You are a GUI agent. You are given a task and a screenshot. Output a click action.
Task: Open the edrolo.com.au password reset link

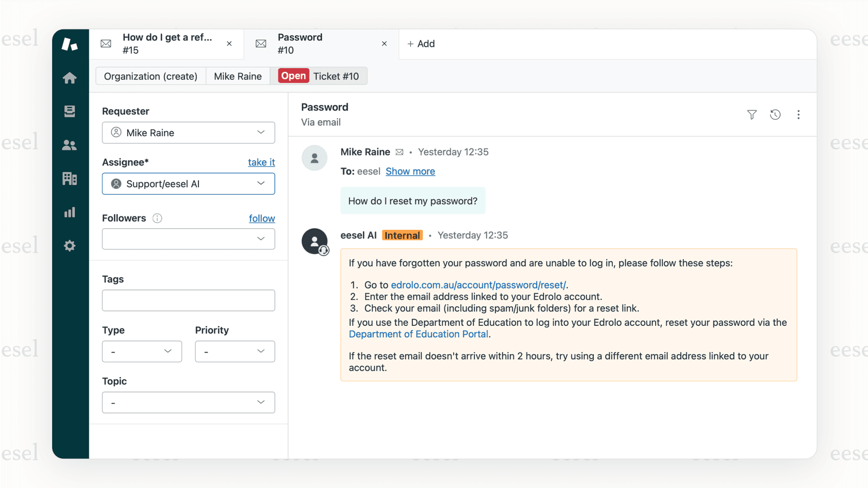477,285
